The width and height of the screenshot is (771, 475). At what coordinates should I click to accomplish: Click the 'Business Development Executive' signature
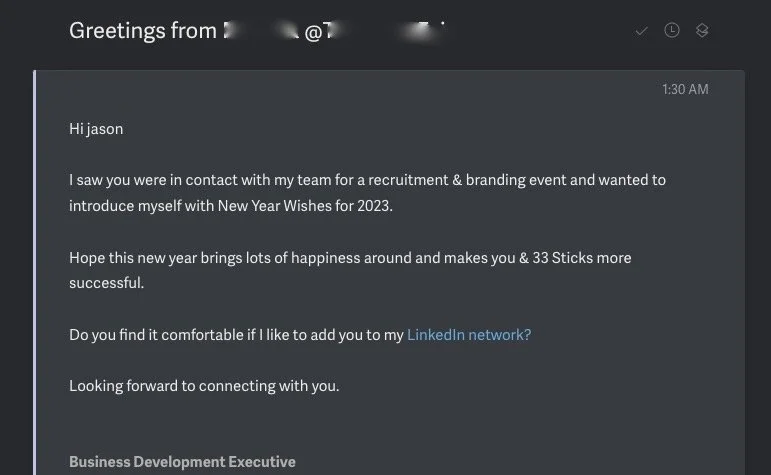coord(182,462)
